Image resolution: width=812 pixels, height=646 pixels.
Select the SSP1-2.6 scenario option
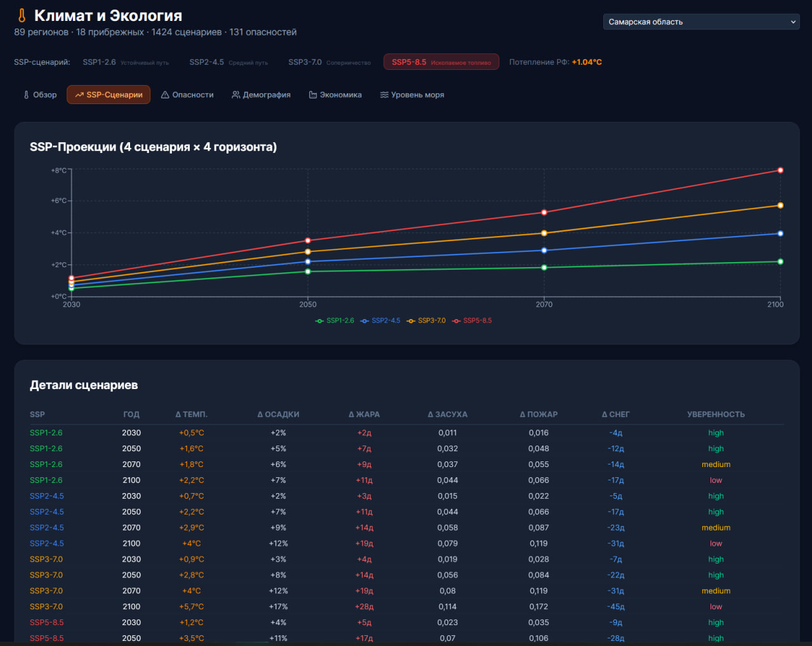(126, 62)
